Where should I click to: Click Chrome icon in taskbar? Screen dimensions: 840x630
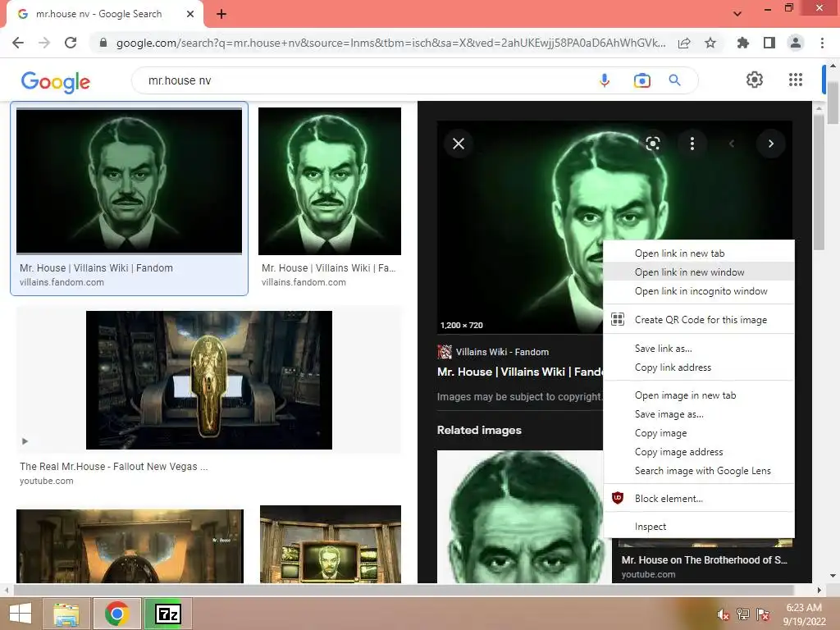(116, 614)
